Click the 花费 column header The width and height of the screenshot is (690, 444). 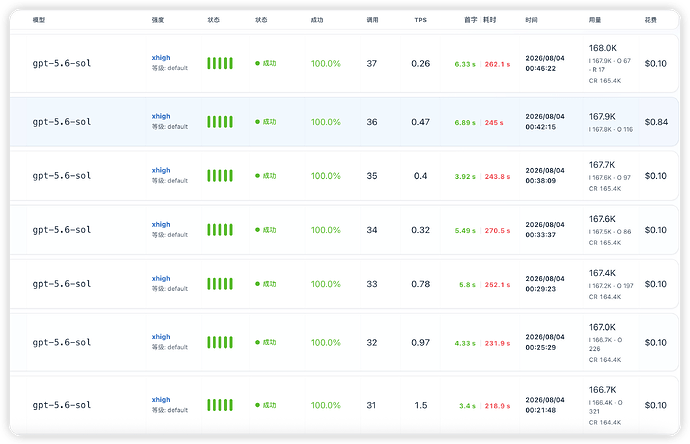[651, 20]
